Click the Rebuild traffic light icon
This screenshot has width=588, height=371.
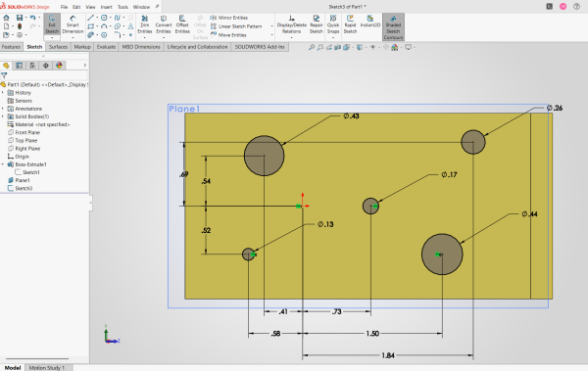point(20,26)
